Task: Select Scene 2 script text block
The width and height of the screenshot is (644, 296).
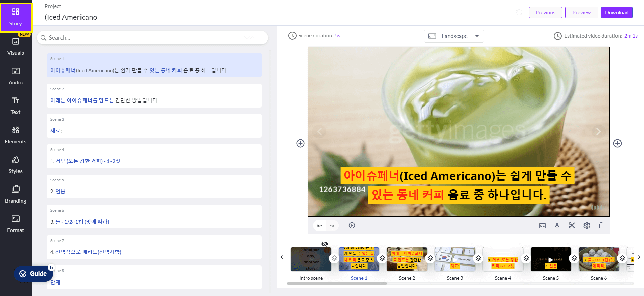Action: pos(154,95)
